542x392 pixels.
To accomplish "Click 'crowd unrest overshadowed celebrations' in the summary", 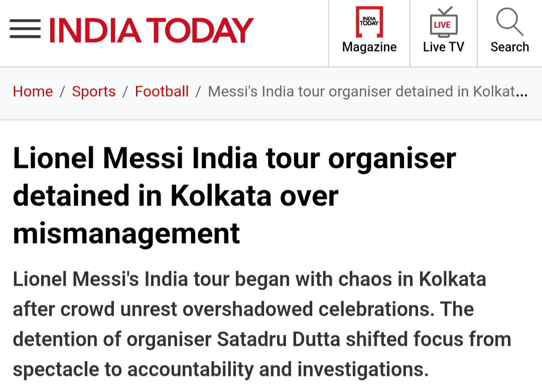I will pos(246,309).
